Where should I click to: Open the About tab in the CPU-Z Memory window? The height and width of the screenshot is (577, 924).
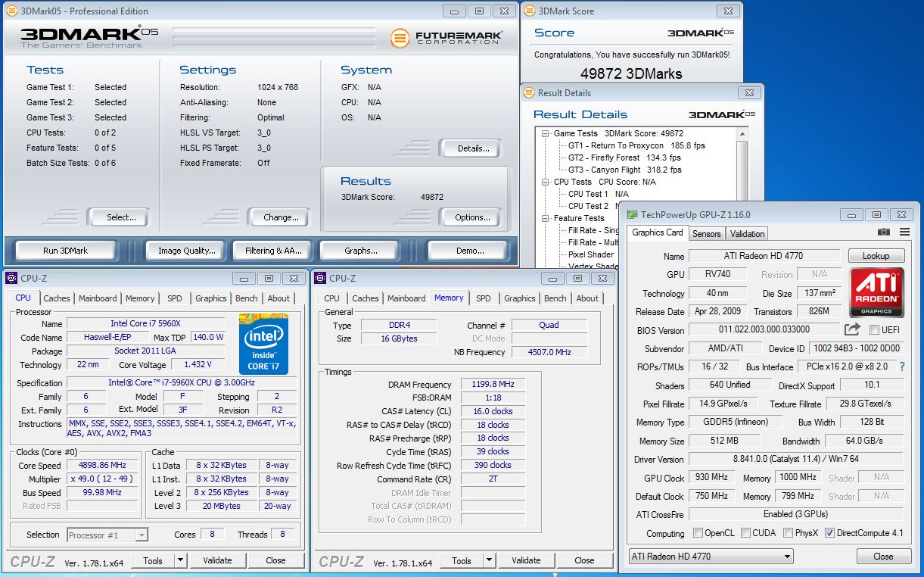click(587, 298)
